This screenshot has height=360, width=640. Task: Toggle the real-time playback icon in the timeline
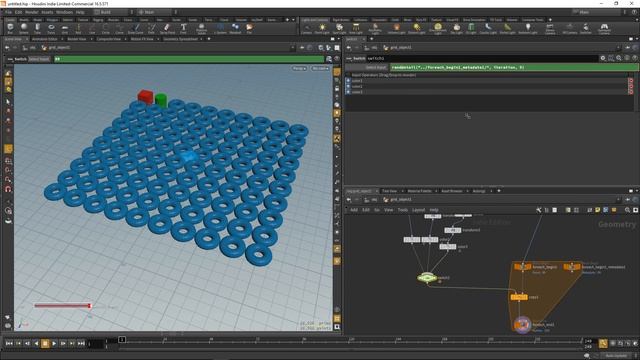click(603, 344)
